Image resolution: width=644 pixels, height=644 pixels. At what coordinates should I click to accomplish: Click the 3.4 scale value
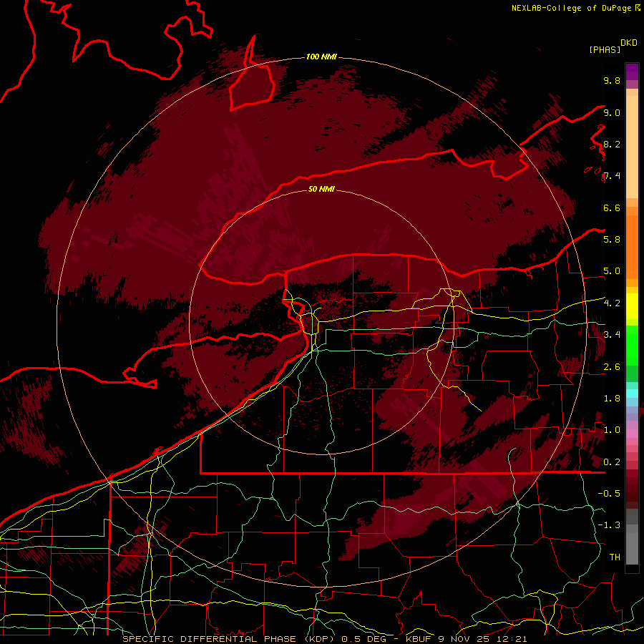(612, 334)
